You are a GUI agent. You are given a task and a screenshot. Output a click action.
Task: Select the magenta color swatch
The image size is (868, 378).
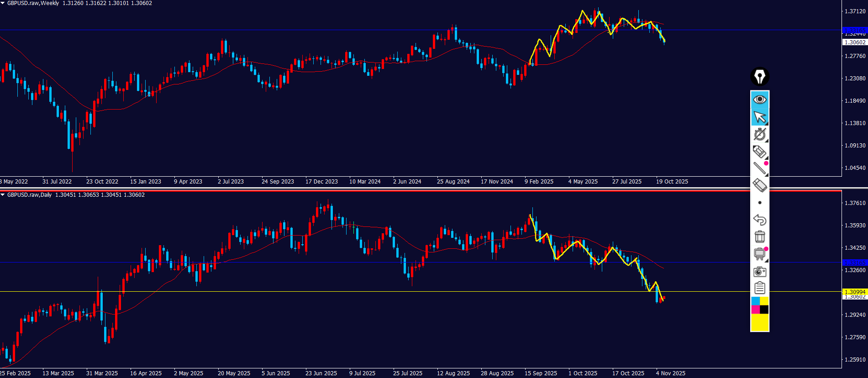click(x=755, y=310)
